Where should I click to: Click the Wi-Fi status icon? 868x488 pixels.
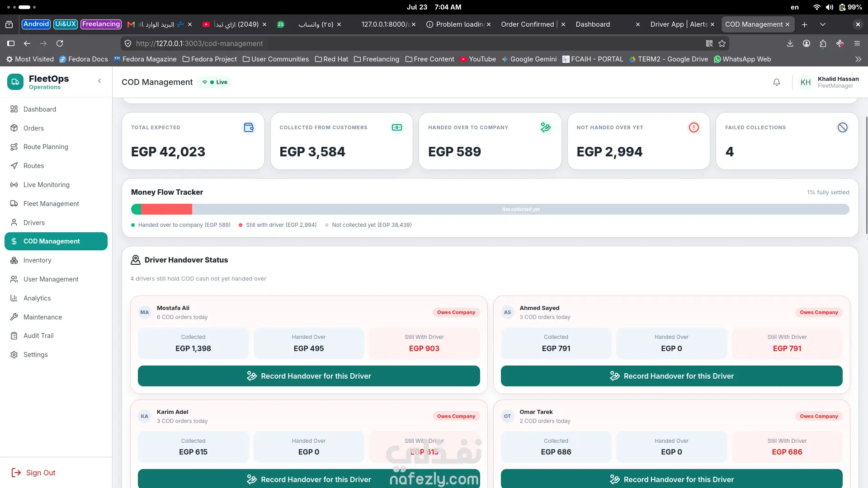(816, 7)
